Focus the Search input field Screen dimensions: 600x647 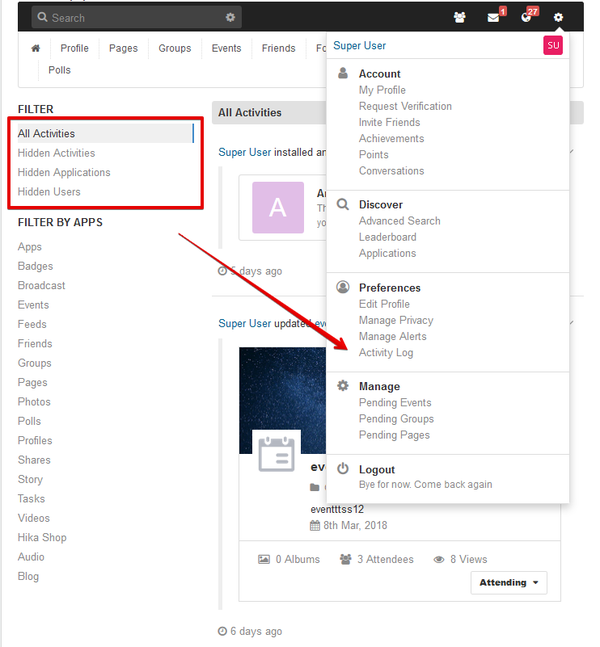point(136,17)
